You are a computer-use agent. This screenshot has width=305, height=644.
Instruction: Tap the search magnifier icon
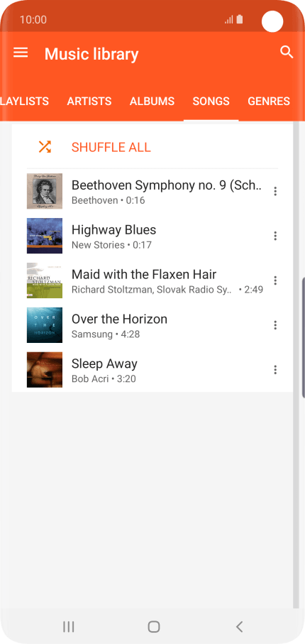click(287, 52)
